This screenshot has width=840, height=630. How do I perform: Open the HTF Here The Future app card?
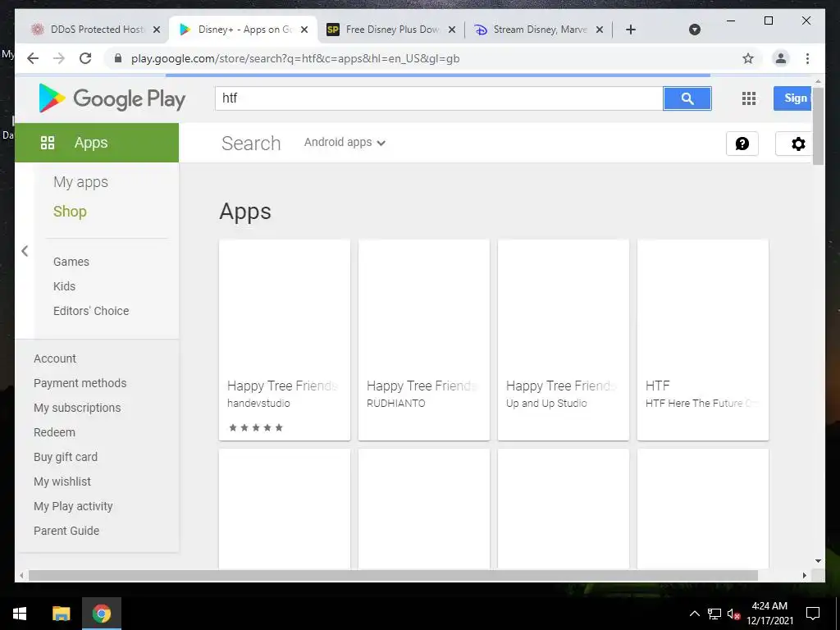pyautogui.click(x=703, y=340)
